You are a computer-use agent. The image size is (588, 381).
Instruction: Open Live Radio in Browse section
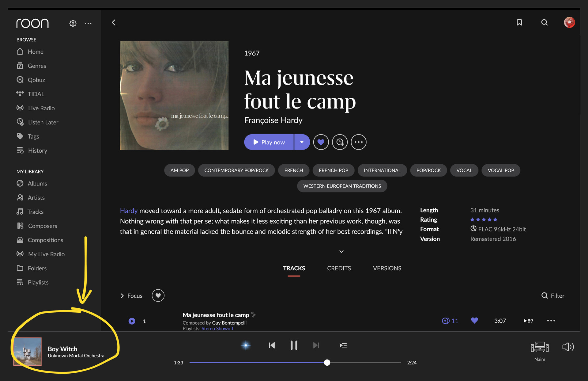(x=36, y=108)
